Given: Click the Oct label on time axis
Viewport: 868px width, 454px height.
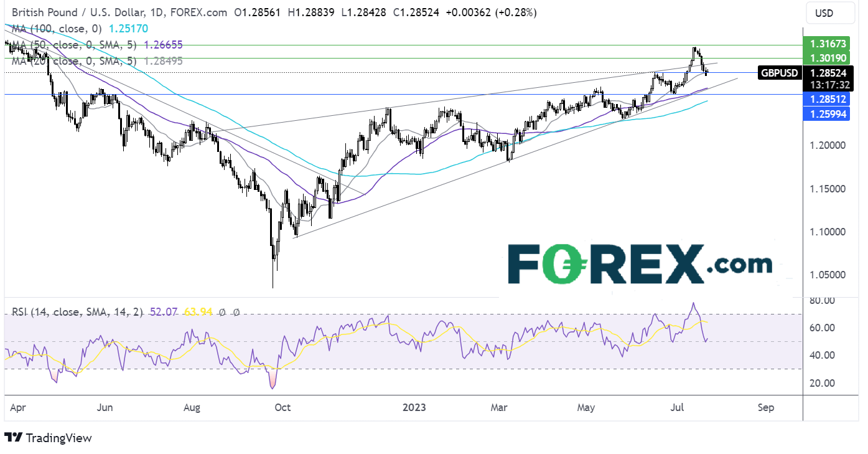Looking at the screenshot, I should [x=282, y=407].
